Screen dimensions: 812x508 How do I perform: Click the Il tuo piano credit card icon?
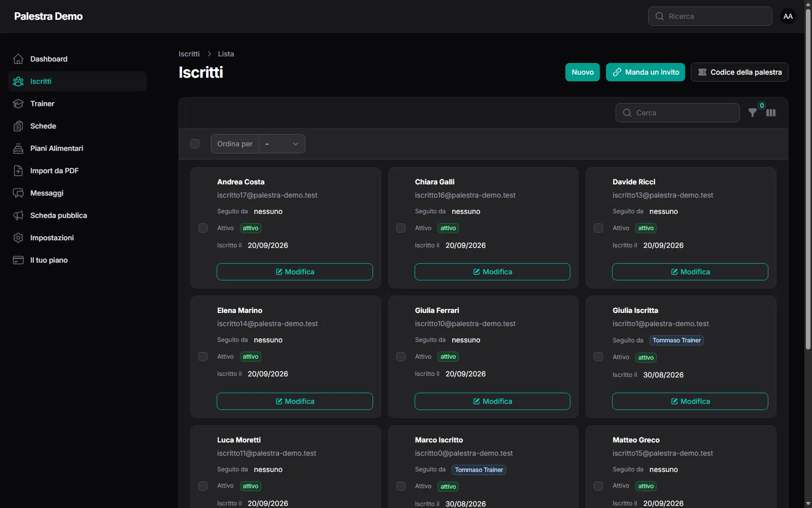(x=18, y=260)
